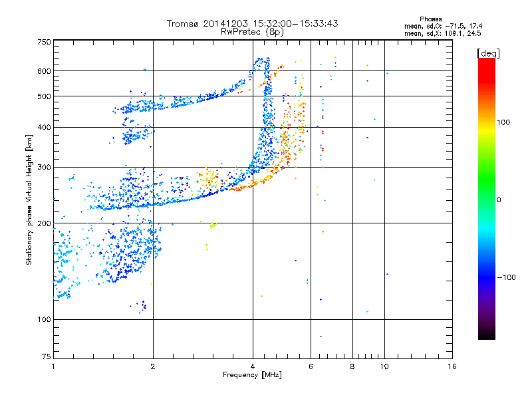Click the x-axis '4' tick label
The width and height of the screenshot is (532, 399).
click(x=253, y=366)
